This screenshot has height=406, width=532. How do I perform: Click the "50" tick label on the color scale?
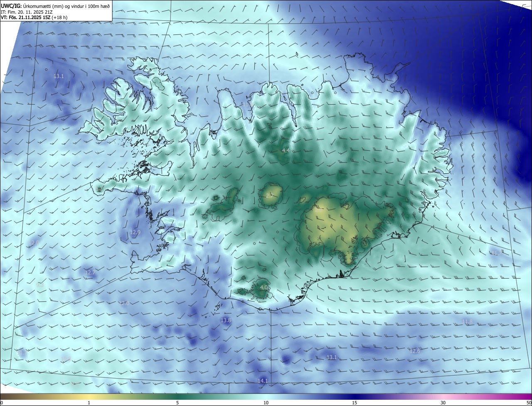coord(529,403)
